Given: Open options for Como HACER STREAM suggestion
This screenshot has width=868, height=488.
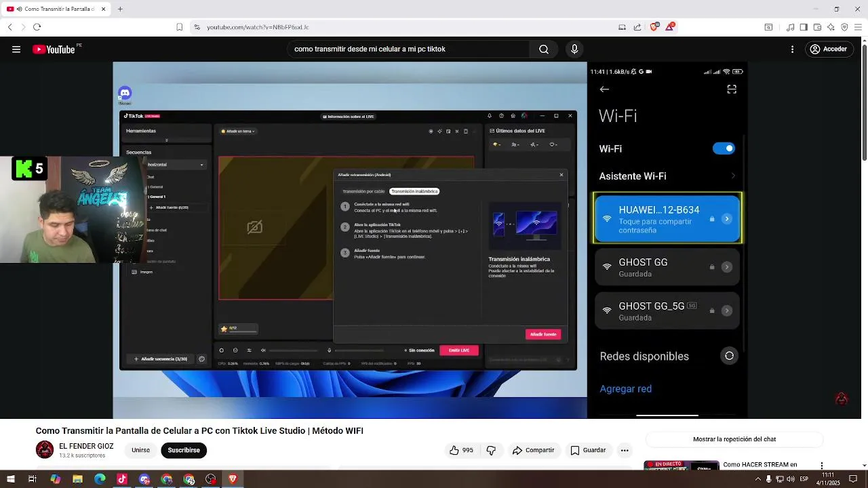Looking at the screenshot, I should 822,466.
